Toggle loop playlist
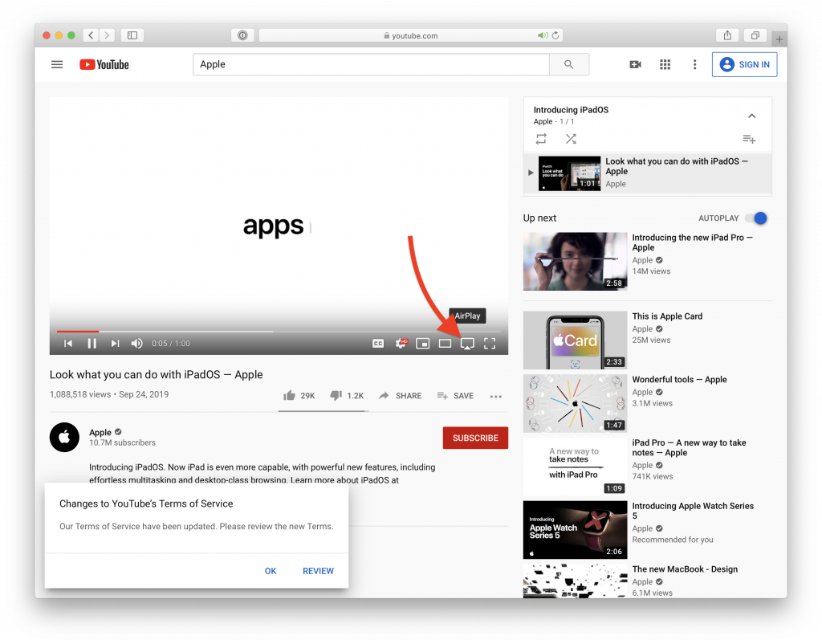This screenshot has width=822, height=644. pyautogui.click(x=541, y=138)
